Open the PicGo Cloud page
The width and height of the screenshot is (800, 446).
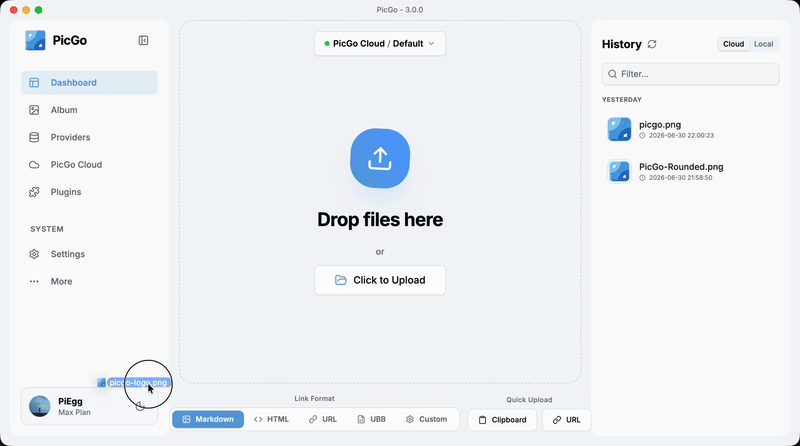coord(89,164)
